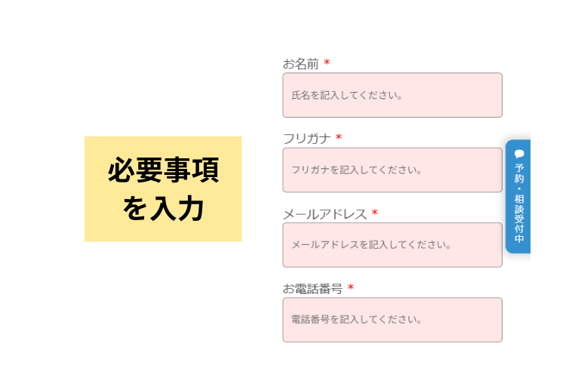
Task: Click placeholder フリガナを記入してください。
Action: (x=357, y=170)
